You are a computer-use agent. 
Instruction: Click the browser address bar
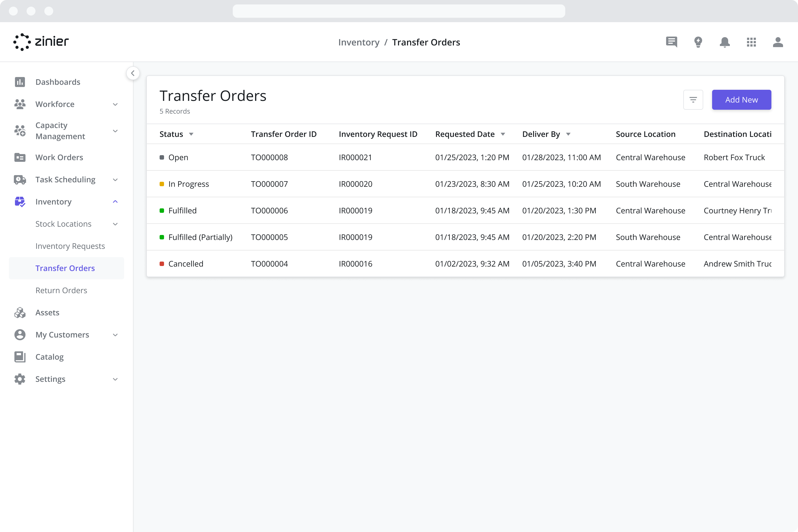tap(399, 11)
